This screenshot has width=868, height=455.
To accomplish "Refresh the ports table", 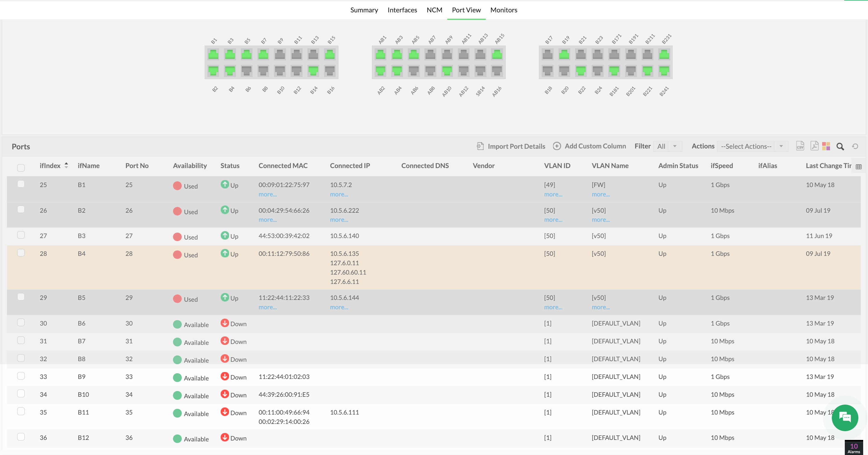I will click(855, 146).
